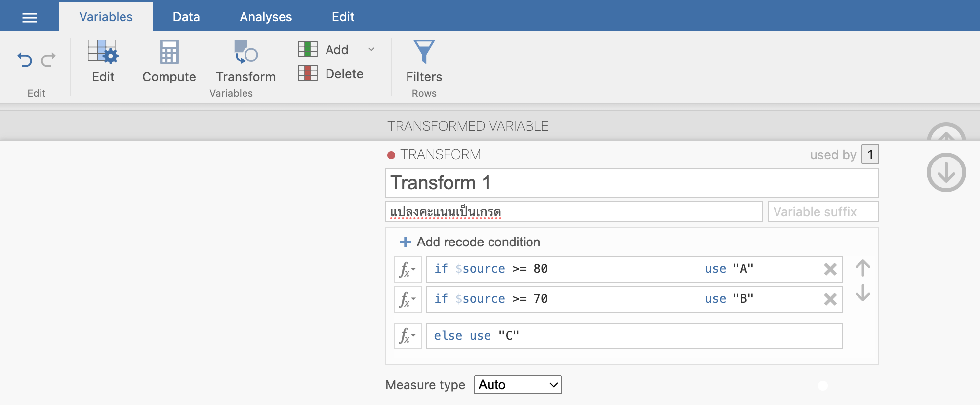
Task: Move recode condition up with arrow
Action: coord(863,268)
